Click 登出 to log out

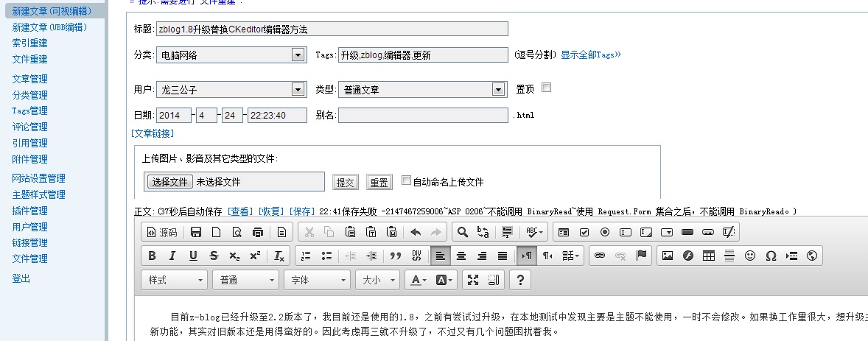point(21,278)
